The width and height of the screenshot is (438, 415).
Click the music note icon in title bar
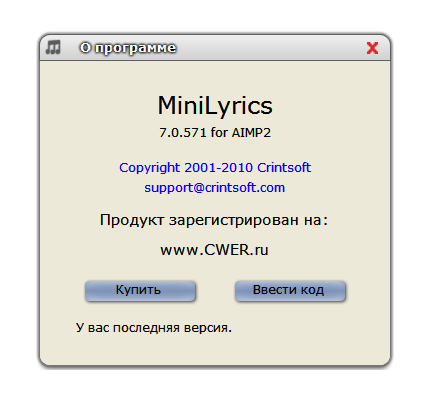coord(53,47)
